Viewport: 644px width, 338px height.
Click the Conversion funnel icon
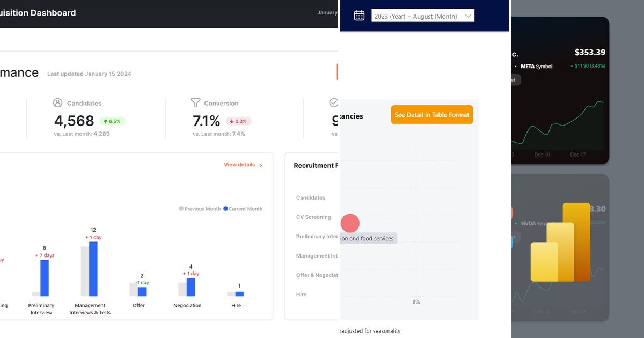[195, 102]
